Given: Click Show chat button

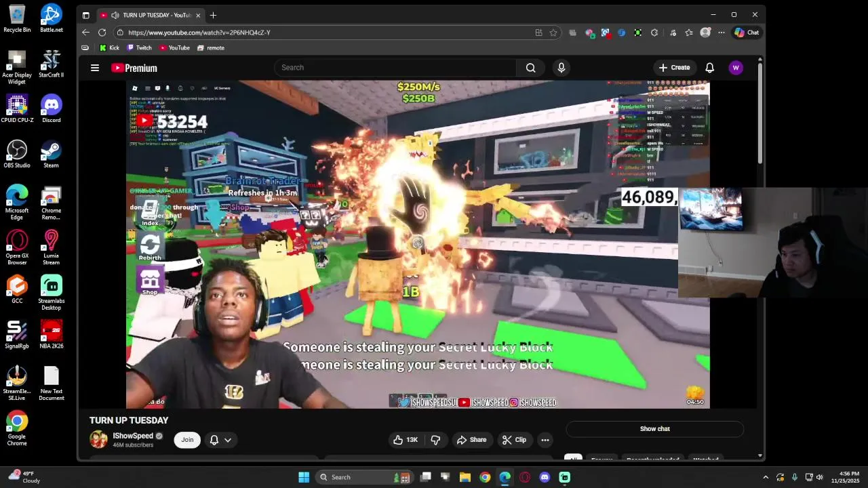Looking at the screenshot, I should tap(655, 429).
